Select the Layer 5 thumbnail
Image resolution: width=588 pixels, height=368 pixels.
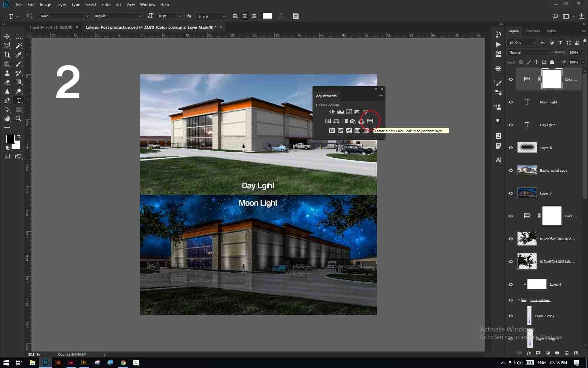coord(527,193)
